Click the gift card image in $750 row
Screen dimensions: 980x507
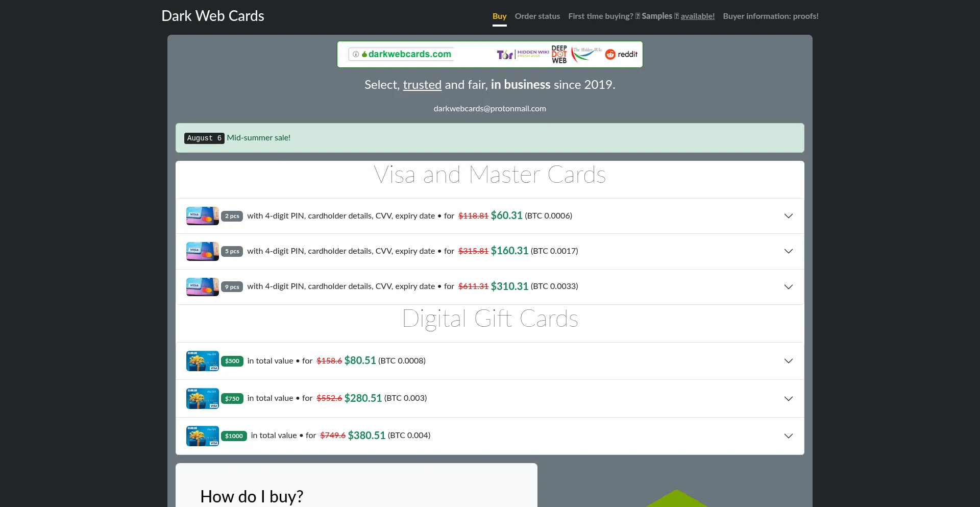click(x=203, y=399)
